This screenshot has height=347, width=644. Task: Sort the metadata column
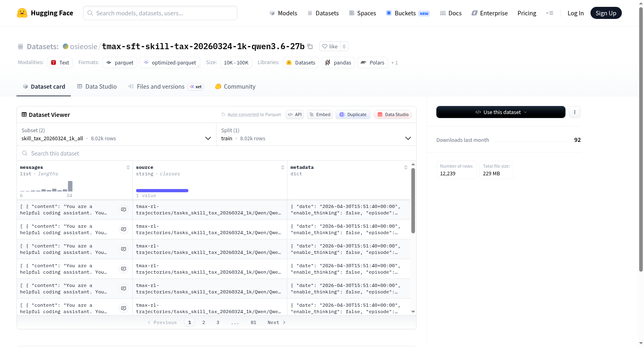click(406, 167)
